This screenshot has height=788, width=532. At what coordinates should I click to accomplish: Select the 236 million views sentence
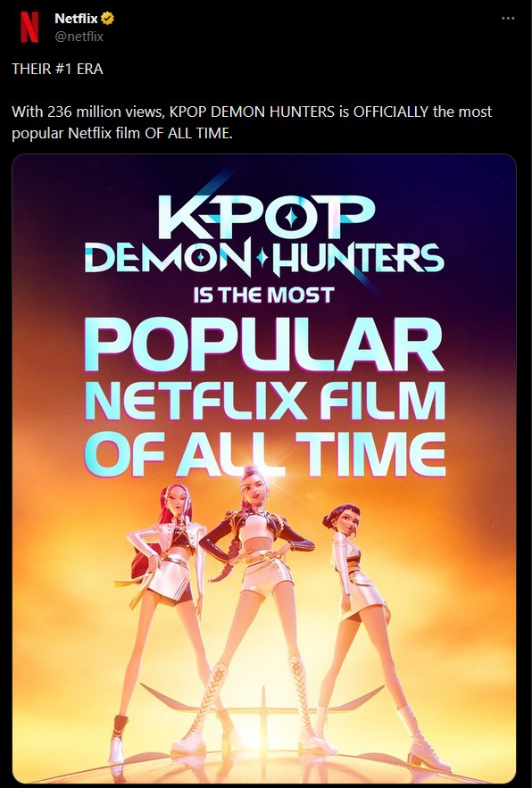coord(252,122)
